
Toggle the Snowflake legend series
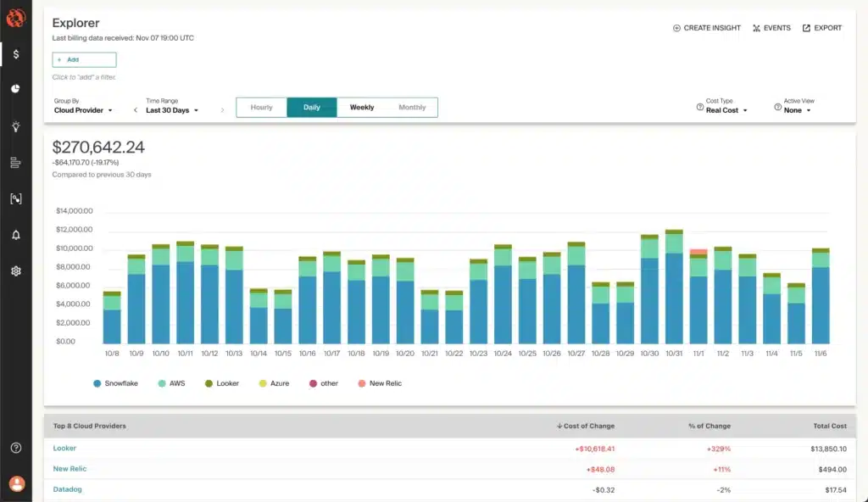coord(115,383)
